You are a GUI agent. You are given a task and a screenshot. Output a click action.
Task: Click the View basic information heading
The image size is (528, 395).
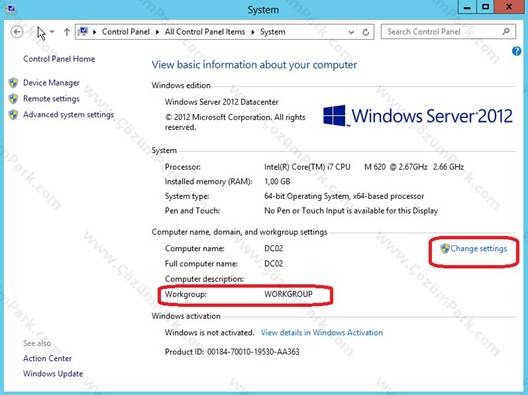click(x=254, y=65)
